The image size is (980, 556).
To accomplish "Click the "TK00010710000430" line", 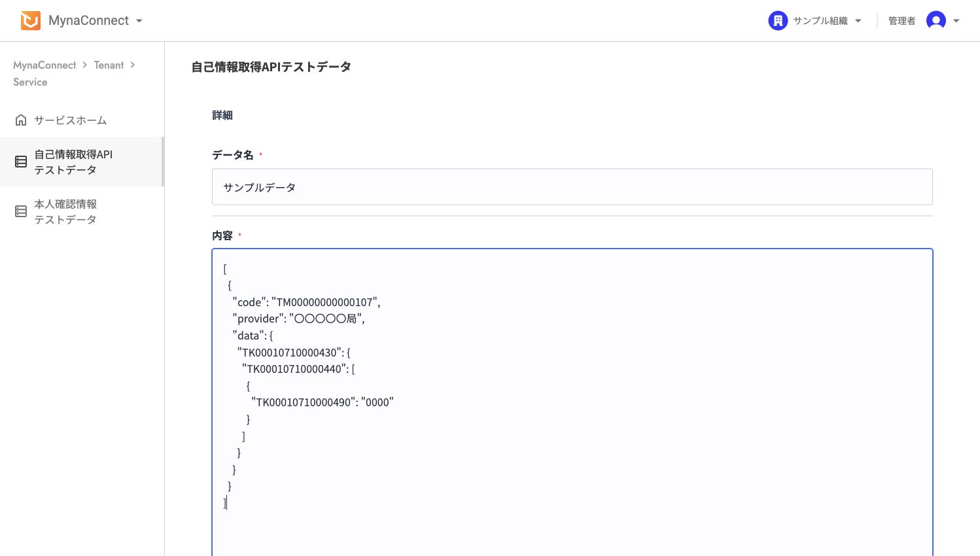I will [x=294, y=353].
